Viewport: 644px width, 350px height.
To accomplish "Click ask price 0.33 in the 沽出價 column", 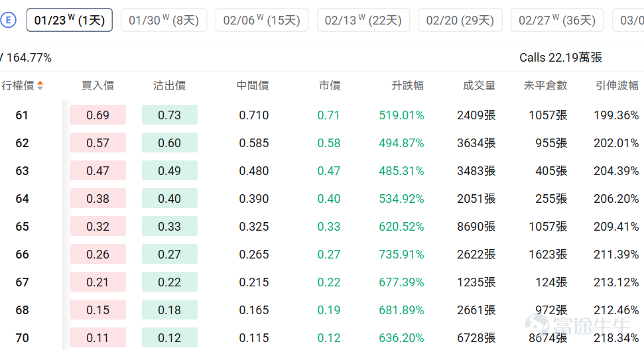I will [170, 227].
